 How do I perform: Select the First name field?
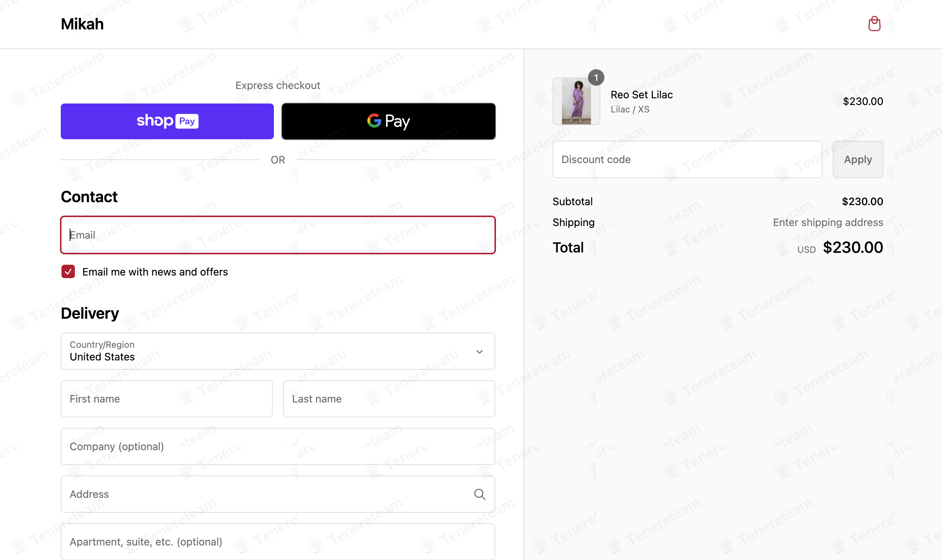pos(167,399)
